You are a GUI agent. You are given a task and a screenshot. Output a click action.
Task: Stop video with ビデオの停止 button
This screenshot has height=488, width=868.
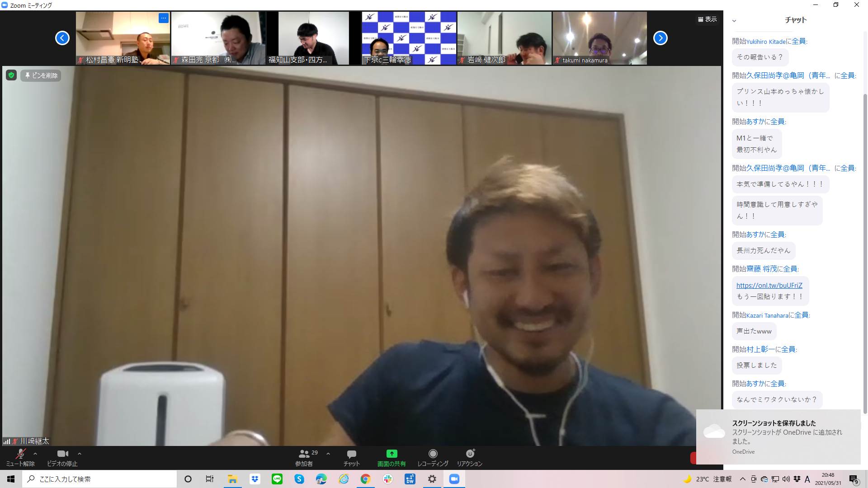point(62,457)
